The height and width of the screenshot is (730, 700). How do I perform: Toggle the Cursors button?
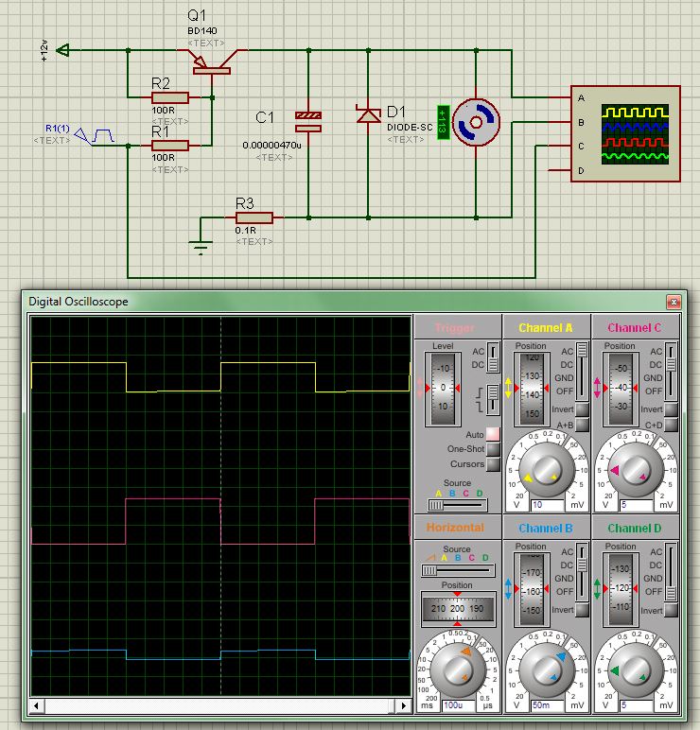click(x=493, y=464)
